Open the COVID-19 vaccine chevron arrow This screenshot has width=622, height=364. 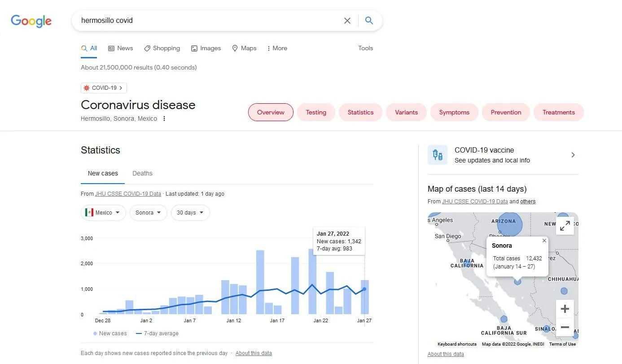click(x=573, y=155)
